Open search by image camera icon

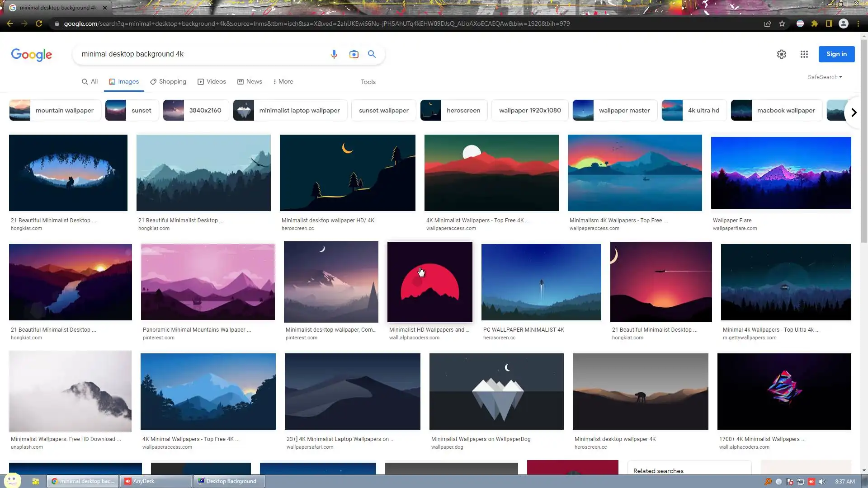354,54
